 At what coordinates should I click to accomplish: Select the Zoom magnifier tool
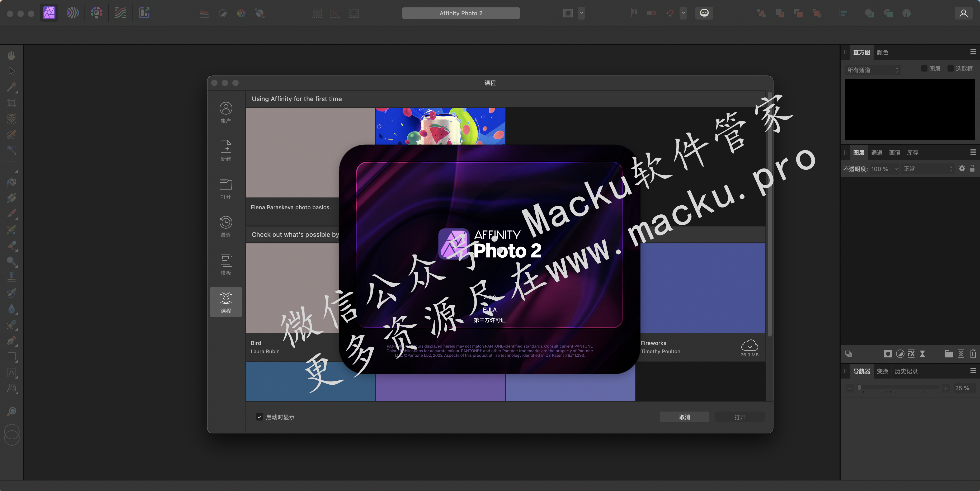click(11, 412)
